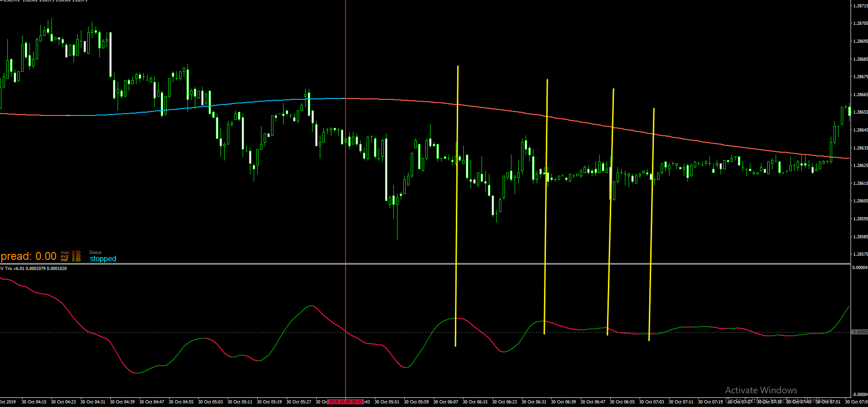
Task: Click the '30 Oct 06:39' time axis label
Action: tap(563, 402)
